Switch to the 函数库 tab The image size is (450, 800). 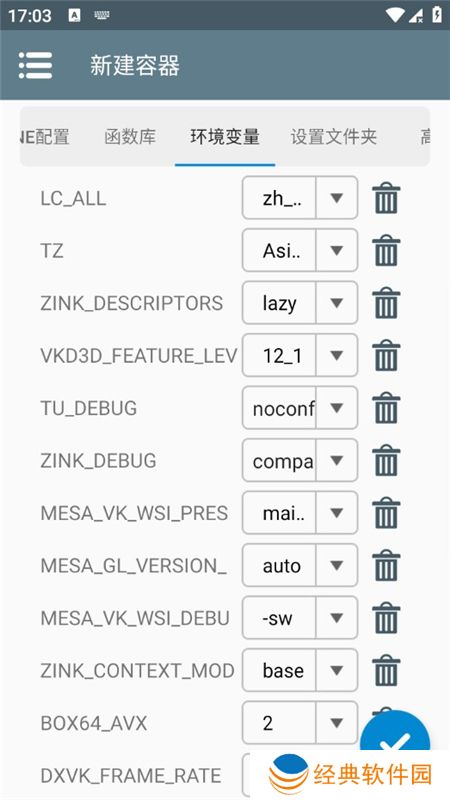(130, 137)
